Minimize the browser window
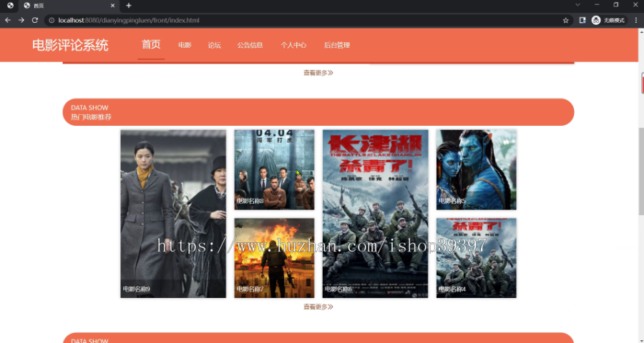The width and height of the screenshot is (644, 343). pos(597,5)
